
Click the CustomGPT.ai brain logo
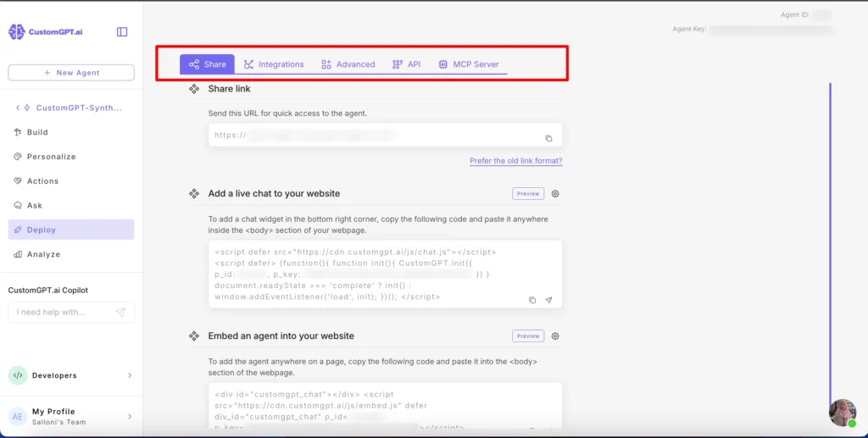pyautogui.click(x=17, y=32)
